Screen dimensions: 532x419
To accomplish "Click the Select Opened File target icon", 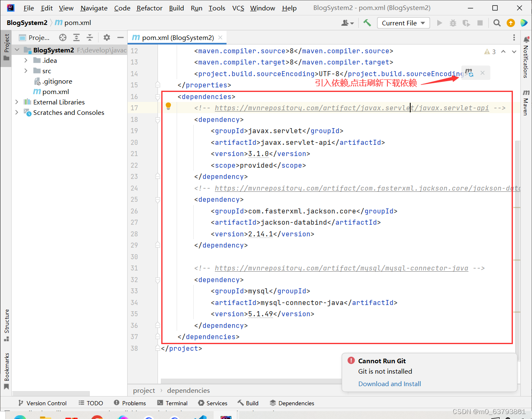I will click(63, 37).
